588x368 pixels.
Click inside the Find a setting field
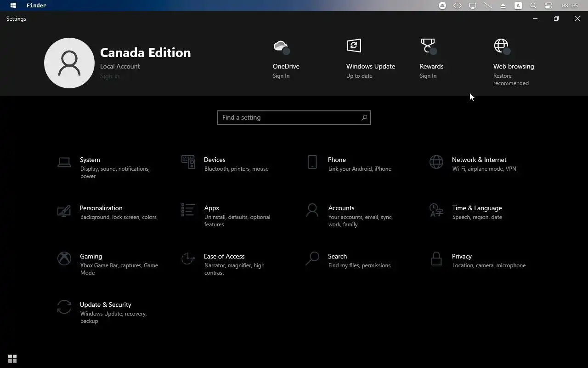294,118
